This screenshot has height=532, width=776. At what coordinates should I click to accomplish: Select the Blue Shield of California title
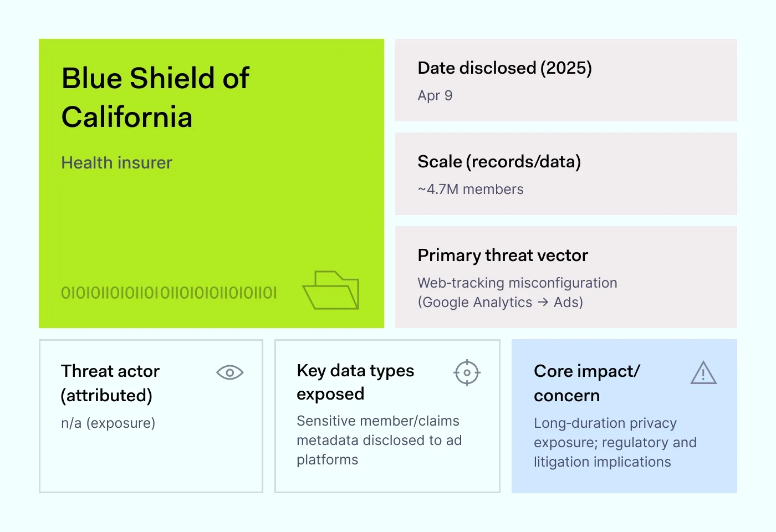tap(155, 98)
